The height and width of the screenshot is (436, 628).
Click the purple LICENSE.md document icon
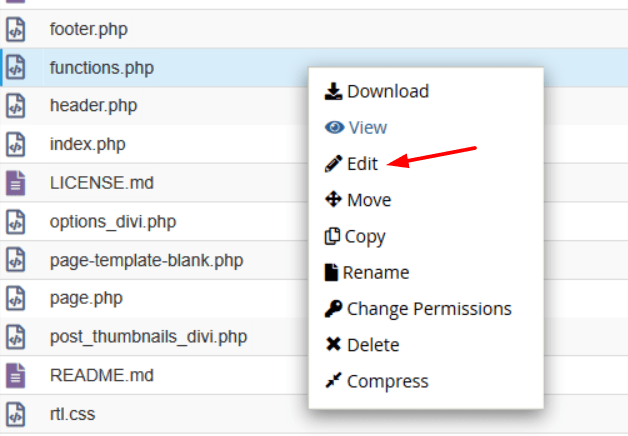pyautogui.click(x=16, y=183)
